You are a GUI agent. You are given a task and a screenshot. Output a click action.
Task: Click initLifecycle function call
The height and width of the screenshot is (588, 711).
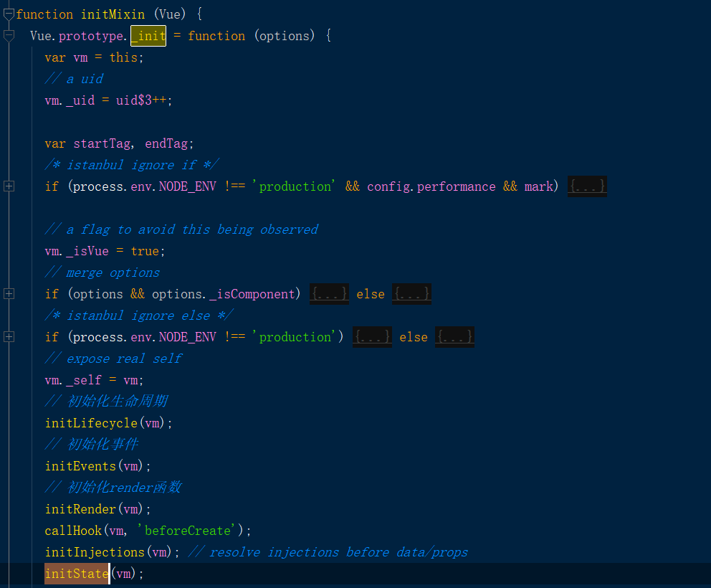click(91, 423)
